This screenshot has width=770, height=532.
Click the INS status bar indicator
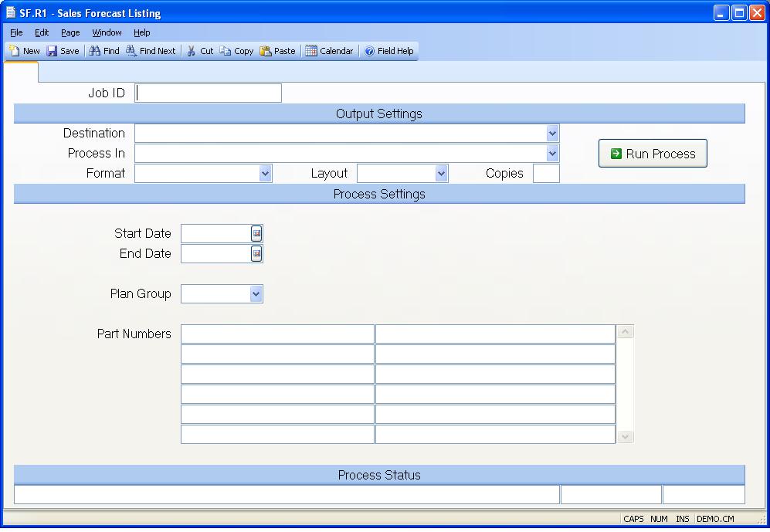[x=682, y=519]
